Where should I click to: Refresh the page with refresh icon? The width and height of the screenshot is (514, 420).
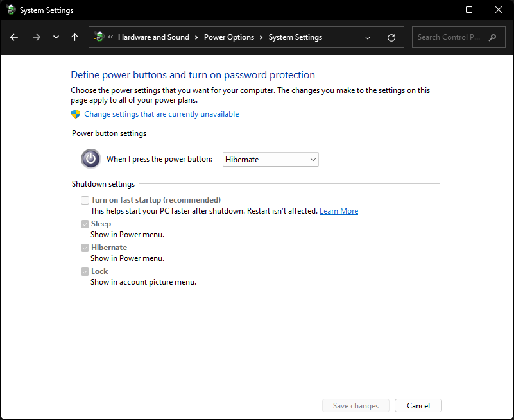[391, 38]
